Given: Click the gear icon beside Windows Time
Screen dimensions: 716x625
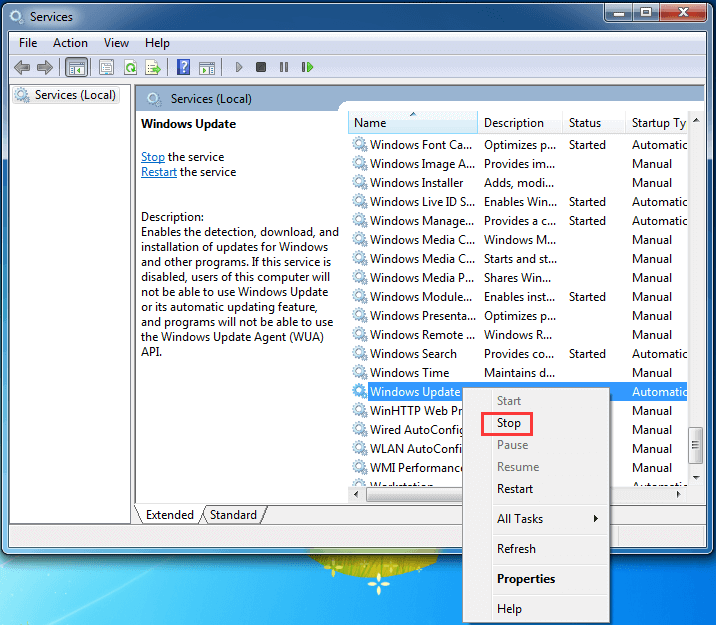Looking at the screenshot, I should point(360,373).
